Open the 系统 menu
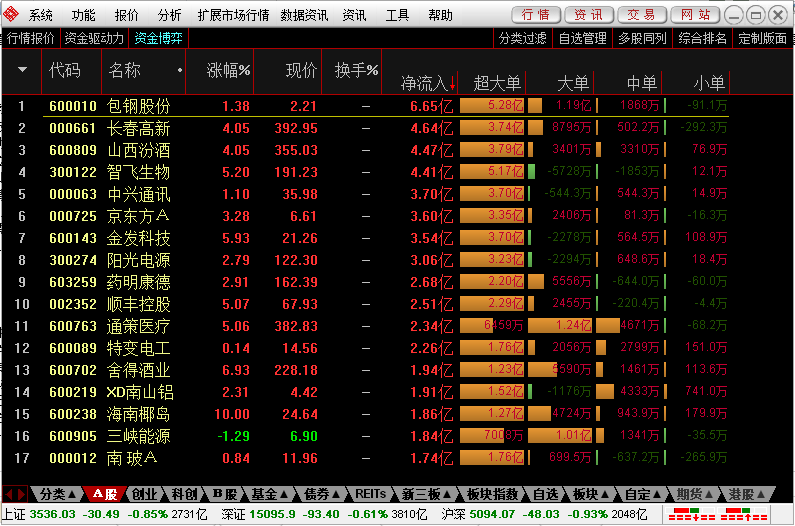This screenshot has height=526, width=795. 41,15
